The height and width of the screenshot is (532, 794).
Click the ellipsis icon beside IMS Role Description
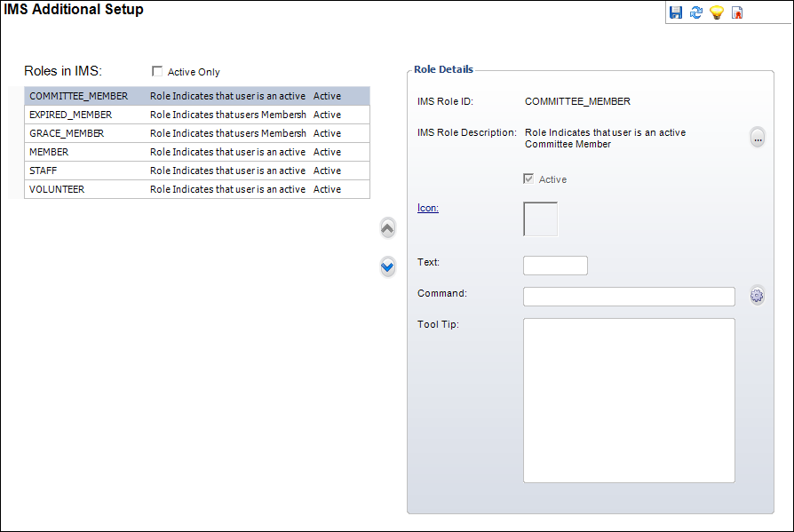pyautogui.click(x=758, y=138)
